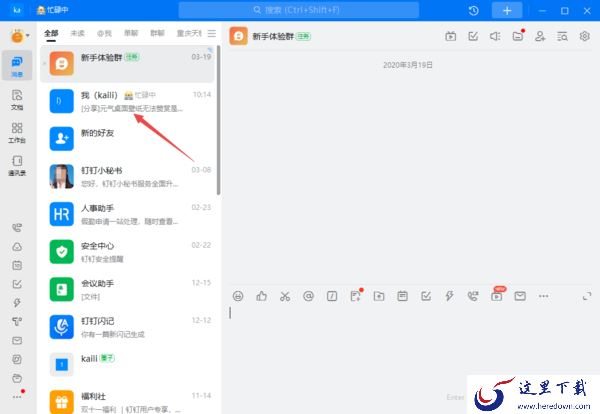Switch to the 群聊 tab
This screenshot has height=414, width=600.
pos(157,33)
